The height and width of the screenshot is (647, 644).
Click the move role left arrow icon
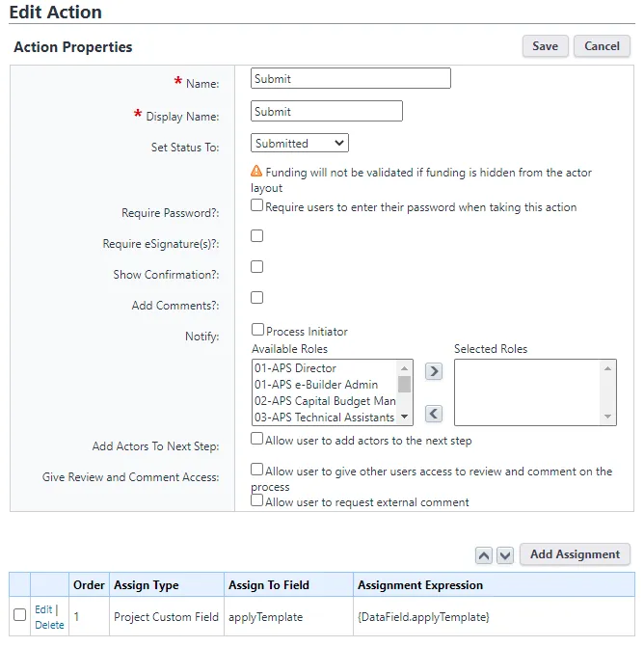click(434, 414)
